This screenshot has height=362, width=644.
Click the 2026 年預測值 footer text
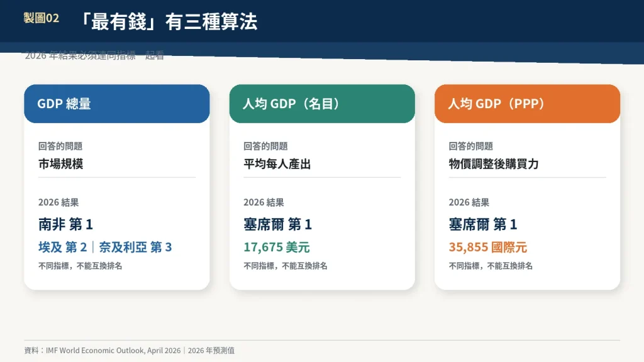(211, 351)
